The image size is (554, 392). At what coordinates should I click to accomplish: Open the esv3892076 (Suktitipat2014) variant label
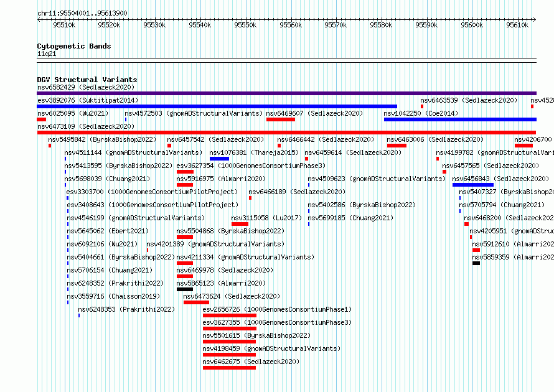(x=88, y=100)
